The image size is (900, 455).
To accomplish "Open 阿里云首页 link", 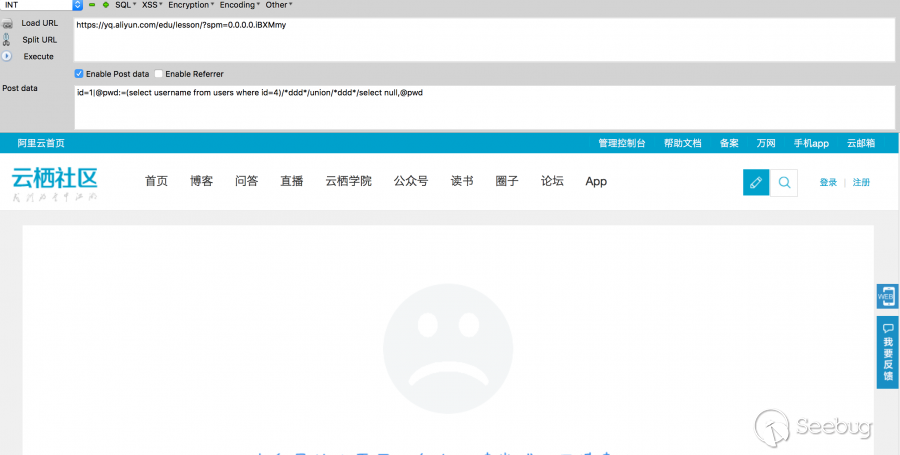I will click(x=41, y=143).
